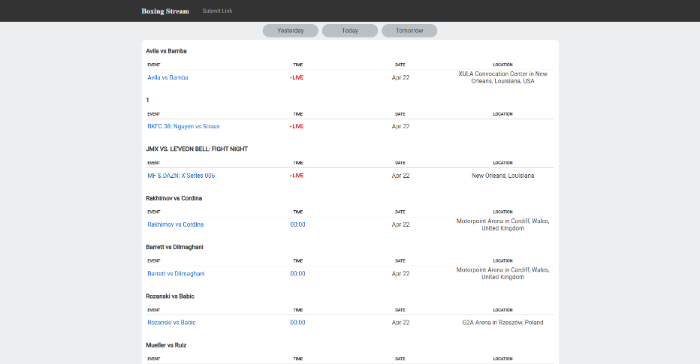
Task: Click the LIVE indicator for X Series 006
Action: coord(297,176)
